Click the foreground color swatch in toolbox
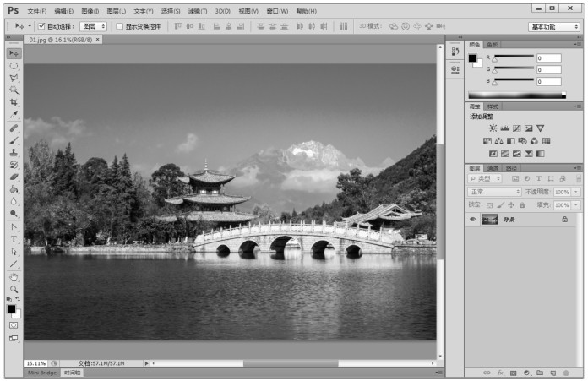Image resolution: width=588 pixels, height=381 pixels. pos(12,308)
